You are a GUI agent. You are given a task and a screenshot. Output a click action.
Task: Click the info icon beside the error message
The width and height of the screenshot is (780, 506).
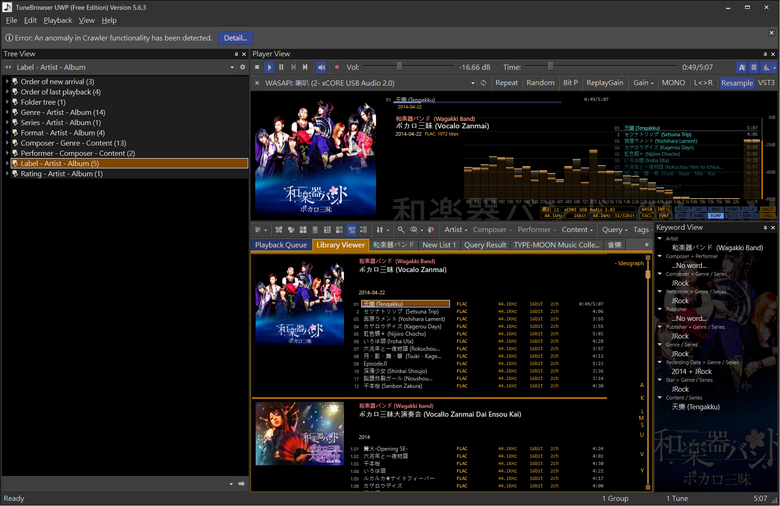tap(9, 38)
